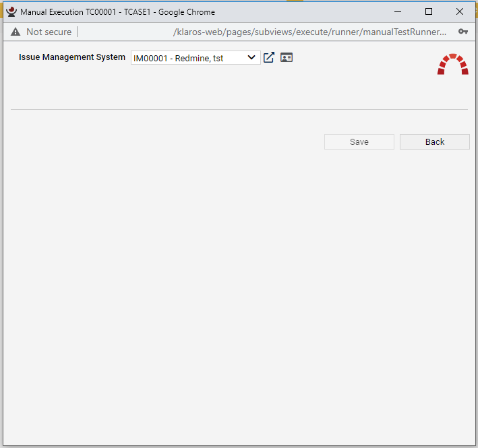480x448 pixels.
Task: Click the Manual Execution TC00001 window title
Action: pos(118,11)
